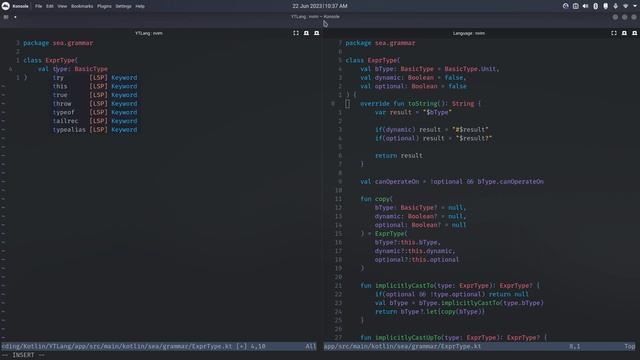This screenshot has height=360, width=640.
Task: Click 'return bType?.let(copy(bType))' line
Action: click(430, 311)
